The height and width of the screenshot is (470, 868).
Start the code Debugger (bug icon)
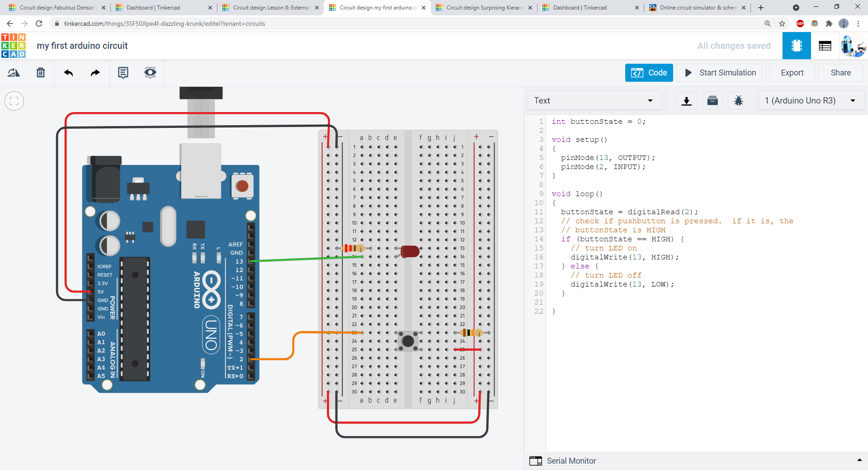click(738, 100)
